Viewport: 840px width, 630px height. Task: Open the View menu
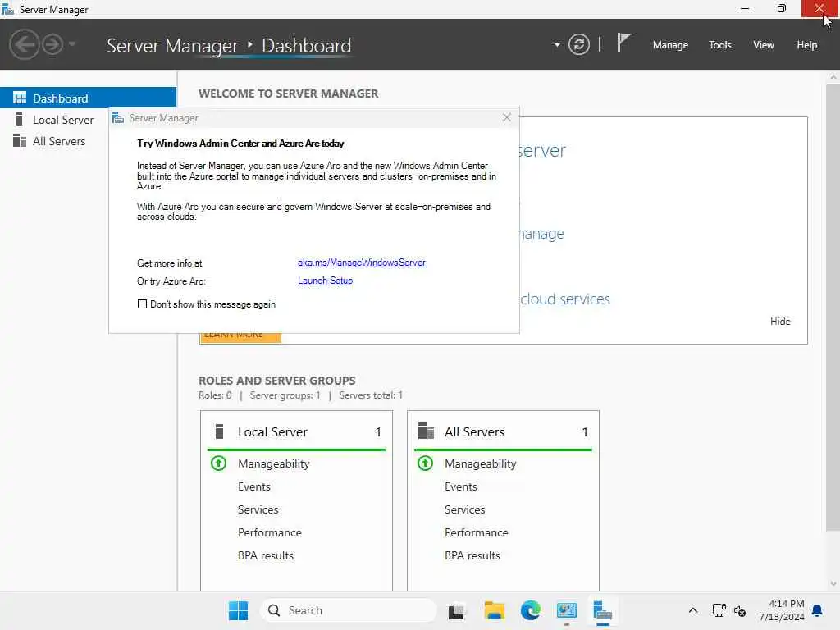pyautogui.click(x=763, y=45)
